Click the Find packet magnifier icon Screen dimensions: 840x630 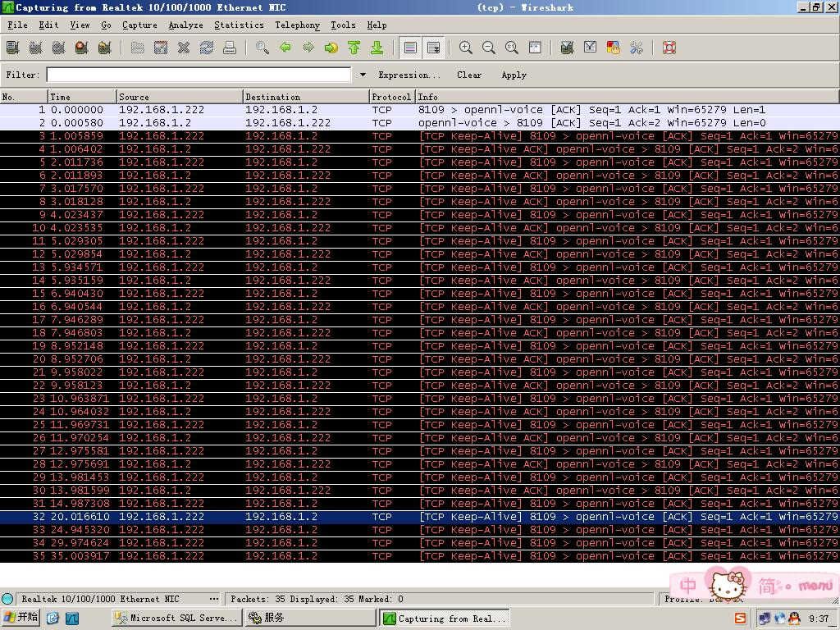(262, 48)
